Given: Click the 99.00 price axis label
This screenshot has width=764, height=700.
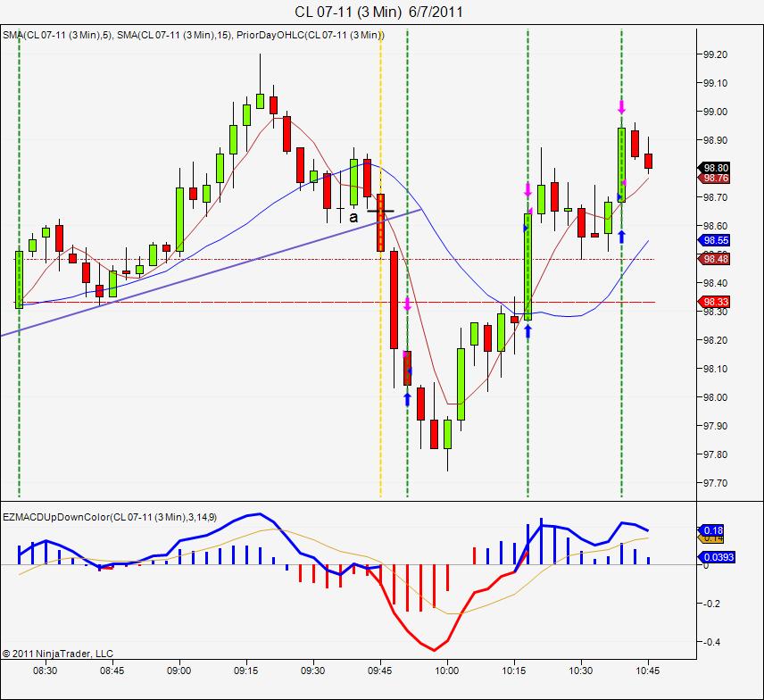Looking at the screenshot, I should [x=715, y=112].
